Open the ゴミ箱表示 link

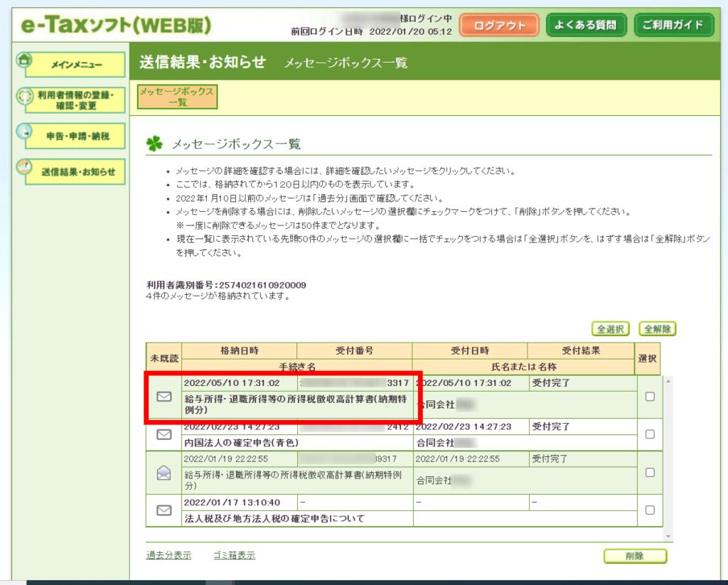(x=234, y=555)
